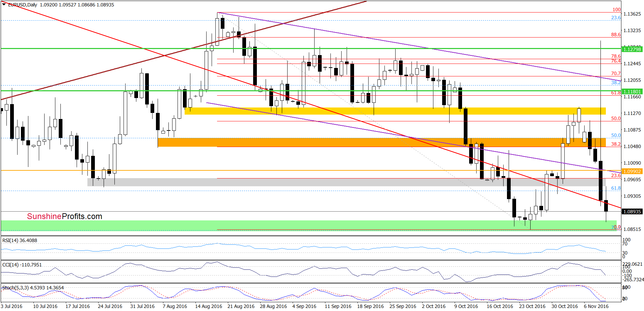Click the 25 Sep 2016 date label

pos(403,306)
